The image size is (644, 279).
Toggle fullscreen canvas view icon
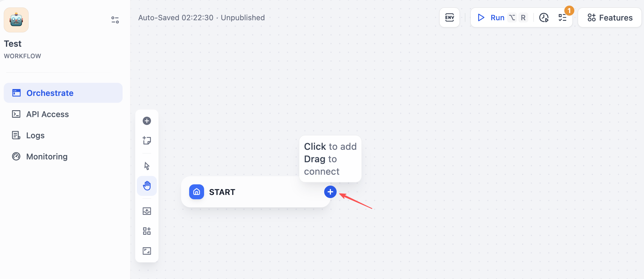147,251
